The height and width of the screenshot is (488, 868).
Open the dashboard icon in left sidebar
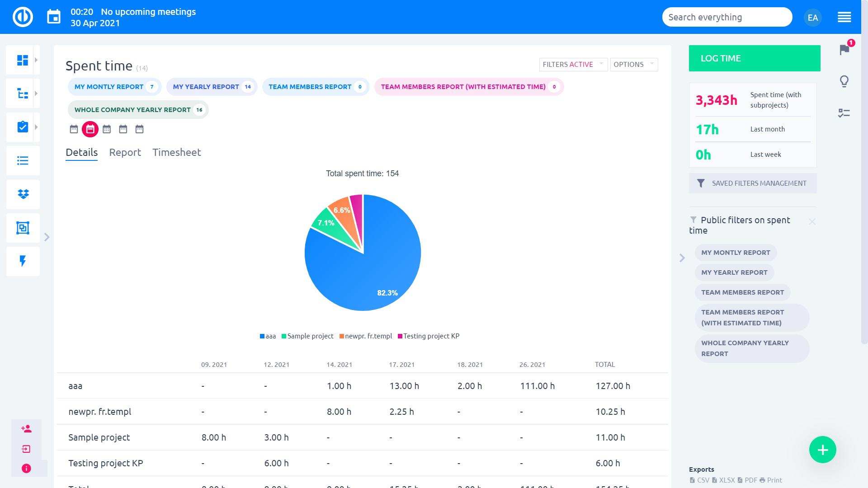tap(22, 60)
